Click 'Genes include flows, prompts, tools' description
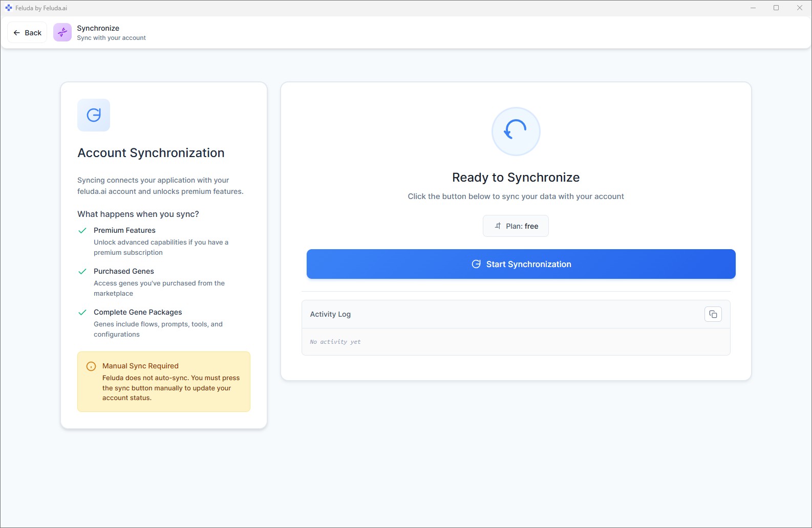812x528 pixels. click(x=158, y=329)
